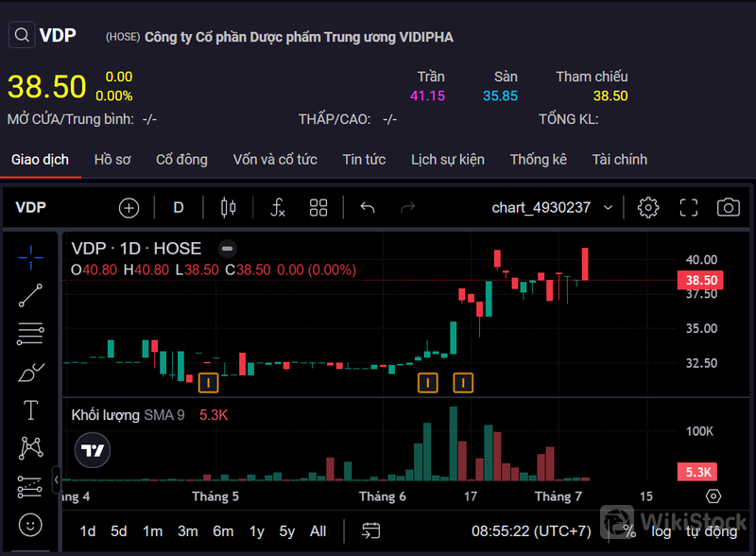This screenshot has height=556, width=756.
Task: Open chart settings gear icon
Action: [x=648, y=208]
